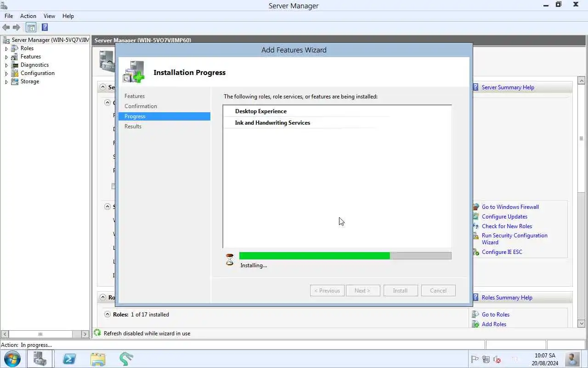Screen dimensions: 588x368
Task: Open Server Manager from the taskbar
Action: pyautogui.click(x=40, y=359)
